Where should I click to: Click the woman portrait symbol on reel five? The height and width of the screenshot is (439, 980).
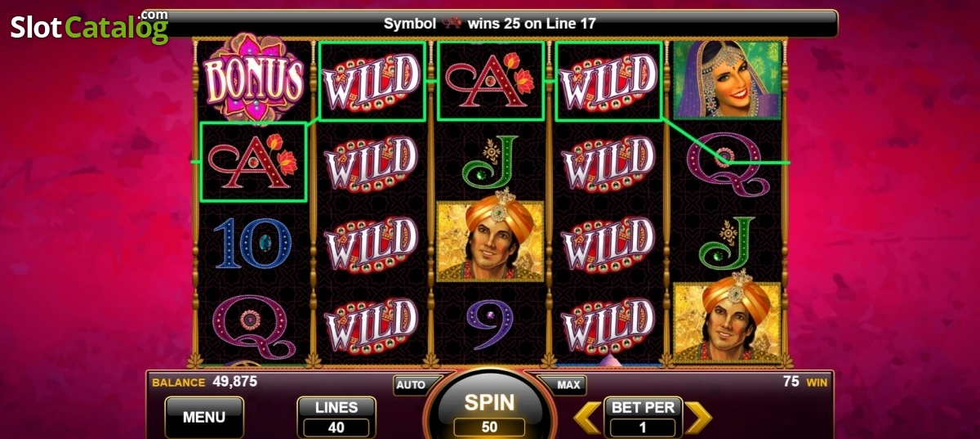(726, 79)
